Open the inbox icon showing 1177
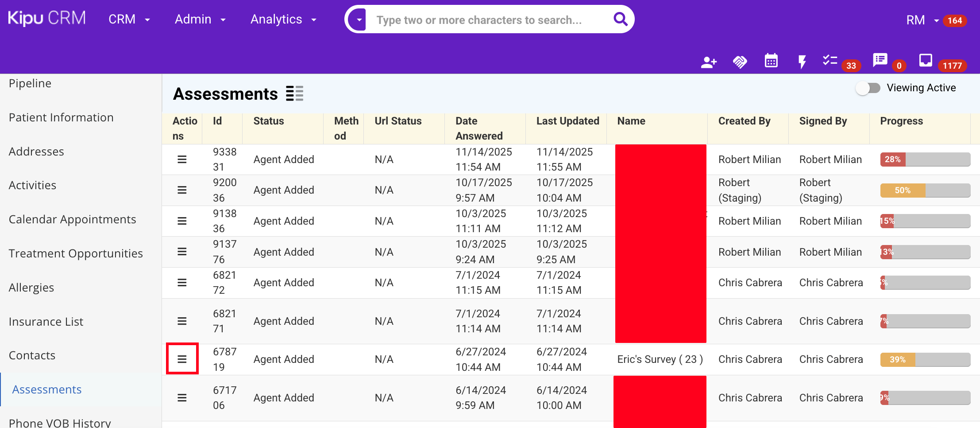Screen dimensions: 980x428 (926, 60)
